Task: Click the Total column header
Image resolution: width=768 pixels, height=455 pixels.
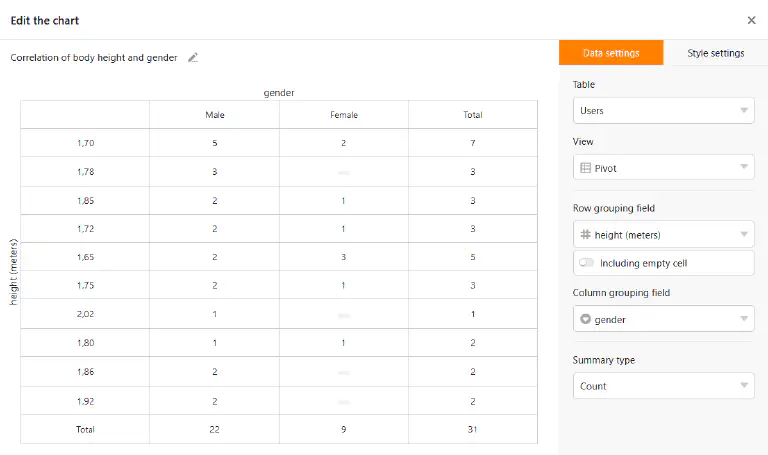Action: click(473, 115)
